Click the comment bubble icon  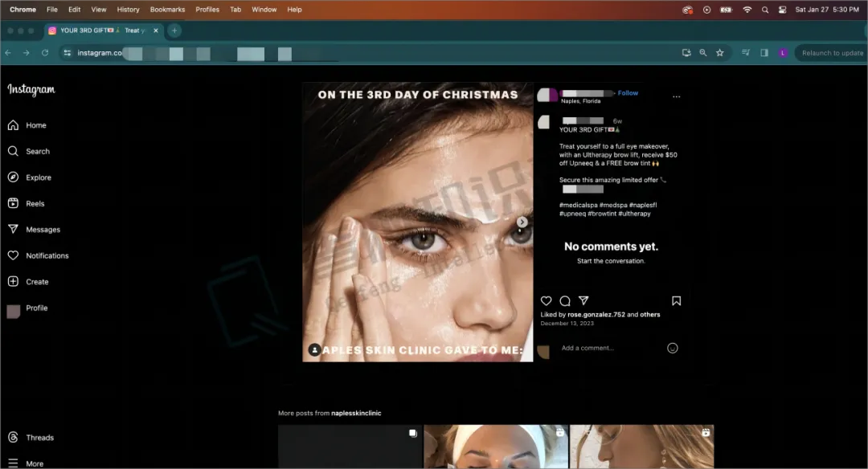click(x=565, y=301)
